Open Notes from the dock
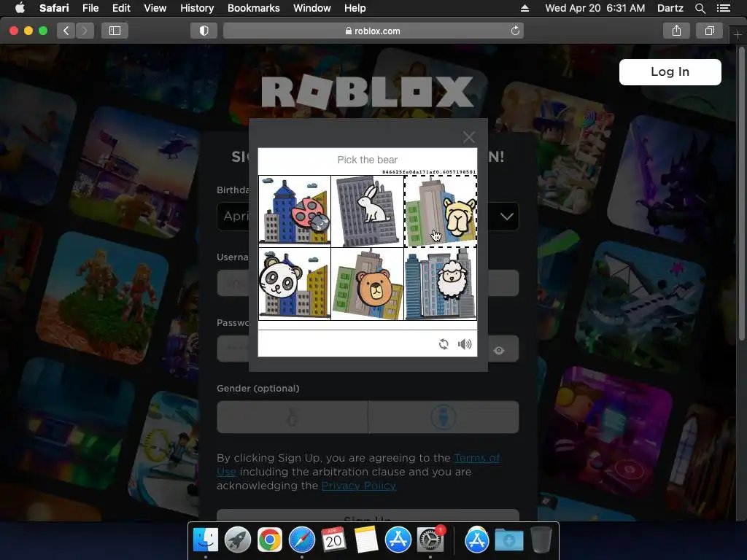747x560 pixels. point(366,540)
